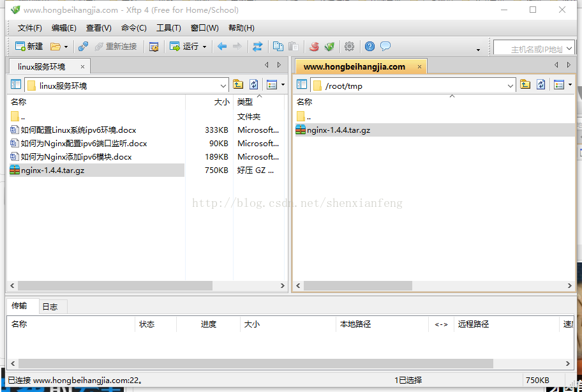Click the speech bubble feedback icon
582x392 pixels.
click(385, 47)
